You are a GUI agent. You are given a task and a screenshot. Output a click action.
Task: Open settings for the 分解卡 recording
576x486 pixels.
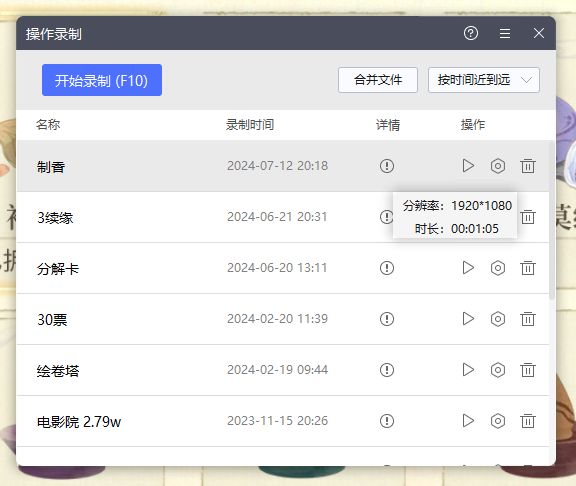pos(498,268)
